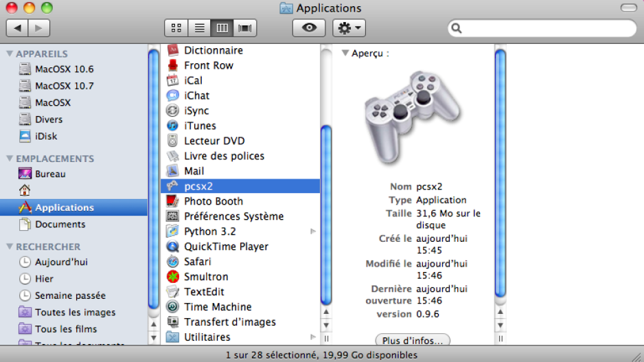Select the Safari application icon
Viewport: 644px width, 362px height.
[x=173, y=262]
